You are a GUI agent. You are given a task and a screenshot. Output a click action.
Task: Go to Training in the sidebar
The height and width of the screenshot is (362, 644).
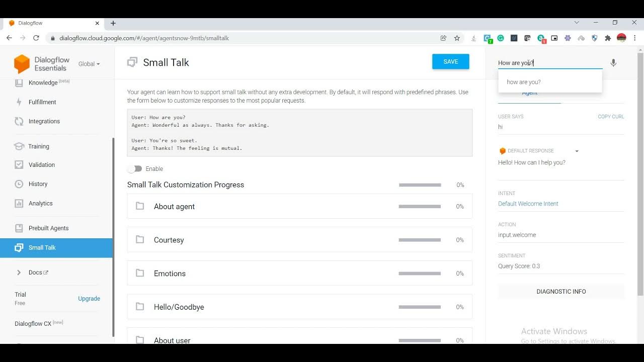point(39,146)
